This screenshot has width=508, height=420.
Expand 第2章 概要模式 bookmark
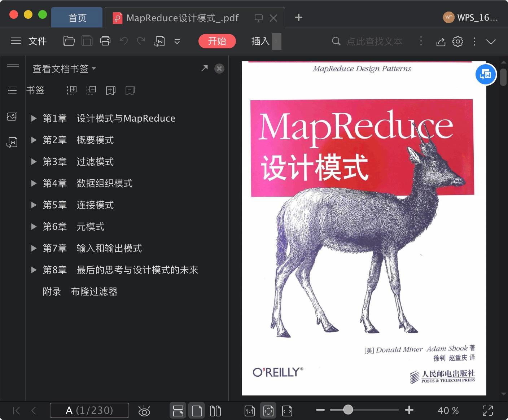[34, 140]
